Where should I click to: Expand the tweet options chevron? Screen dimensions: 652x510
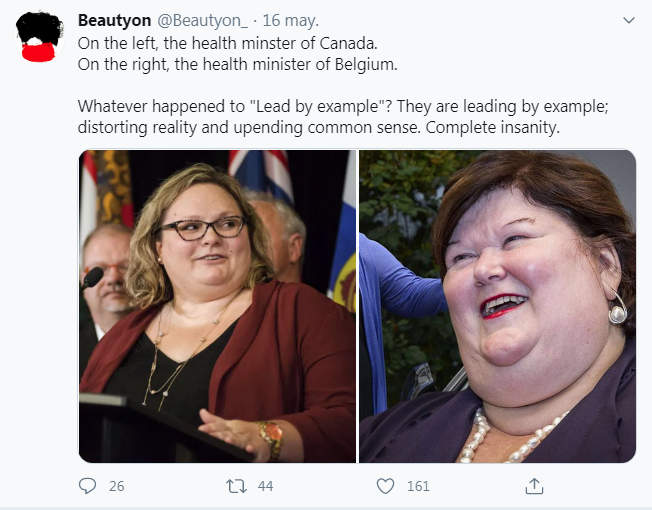629,20
